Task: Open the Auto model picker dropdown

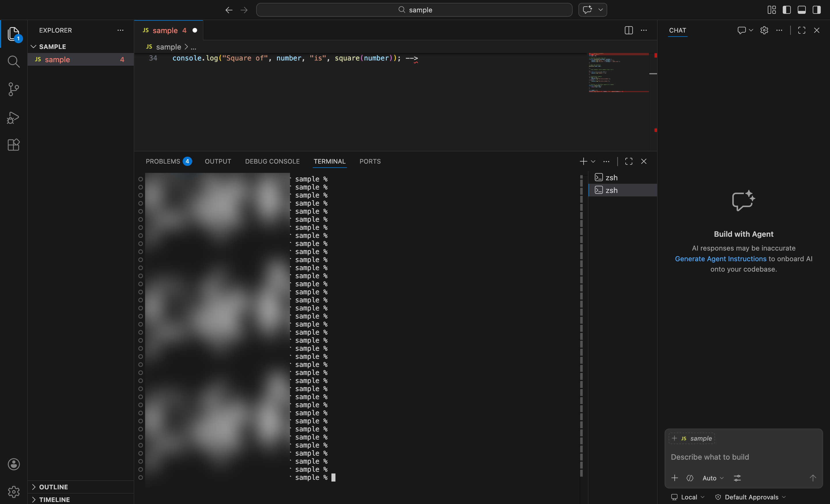Action: (x=713, y=478)
